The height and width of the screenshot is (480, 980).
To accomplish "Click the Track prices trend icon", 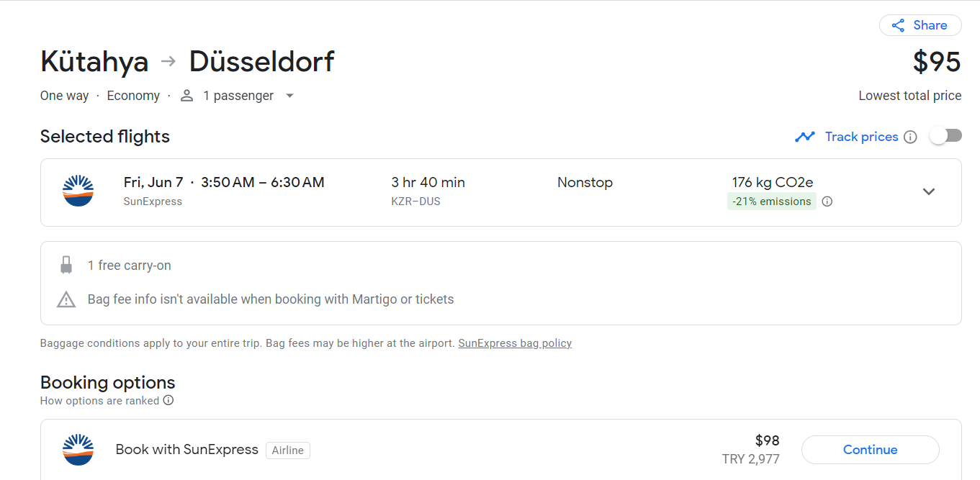I will pos(805,137).
